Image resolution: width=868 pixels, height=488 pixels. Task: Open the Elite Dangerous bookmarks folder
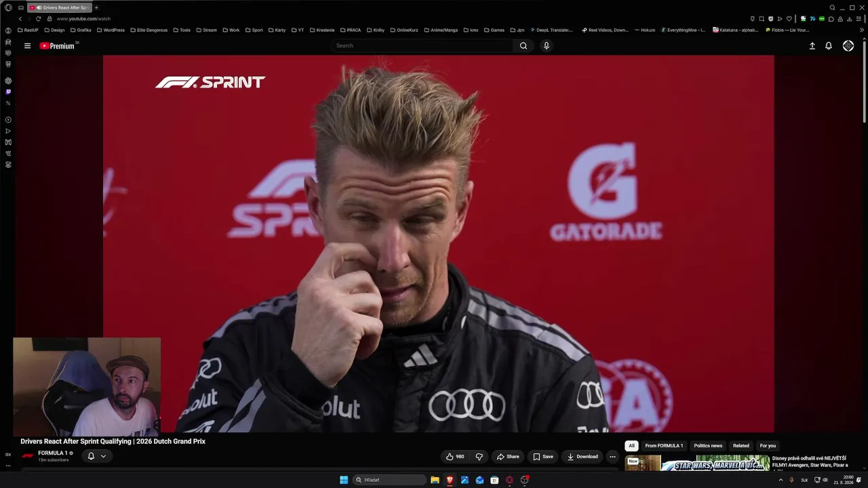pos(149,30)
